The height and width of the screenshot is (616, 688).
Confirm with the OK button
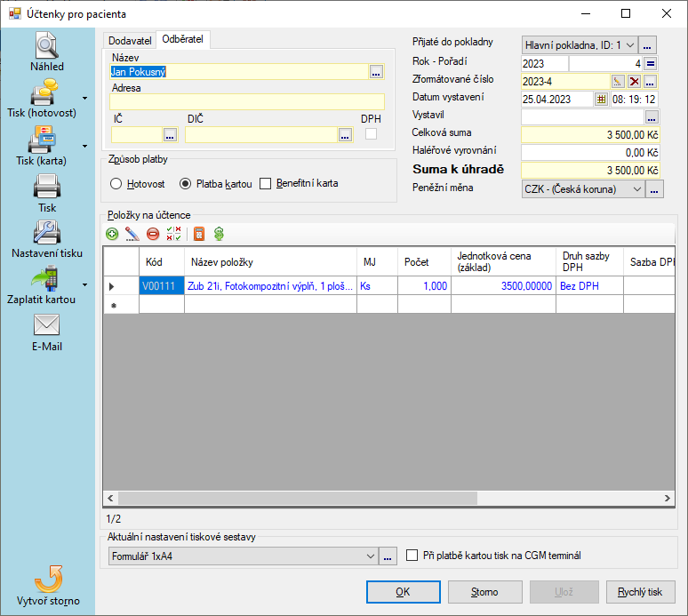(404, 592)
